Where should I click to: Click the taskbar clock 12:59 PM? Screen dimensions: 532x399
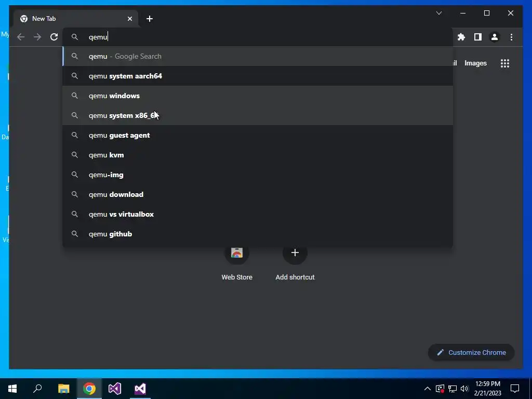point(487,389)
